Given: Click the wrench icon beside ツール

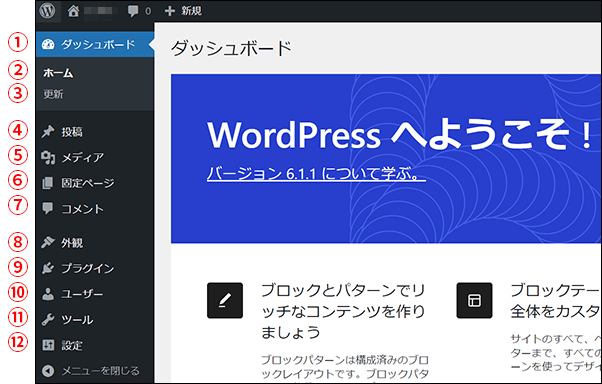Looking at the screenshot, I should pos(48,319).
